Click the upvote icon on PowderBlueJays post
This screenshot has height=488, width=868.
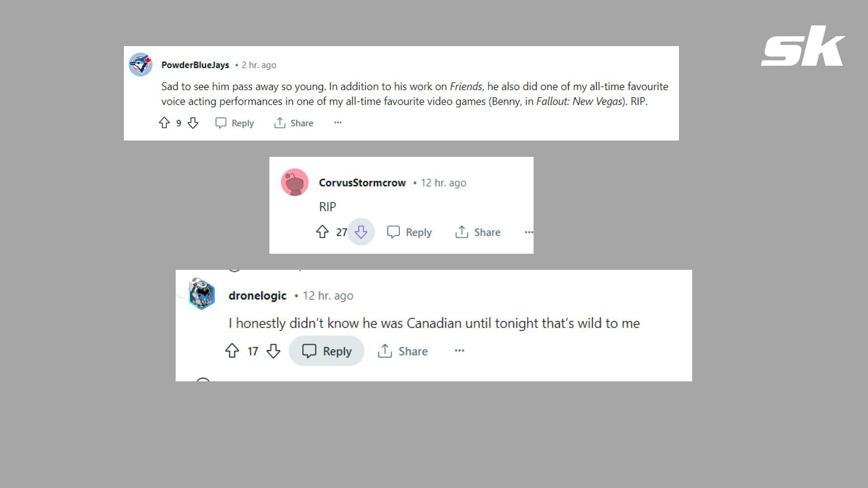click(x=165, y=123)
